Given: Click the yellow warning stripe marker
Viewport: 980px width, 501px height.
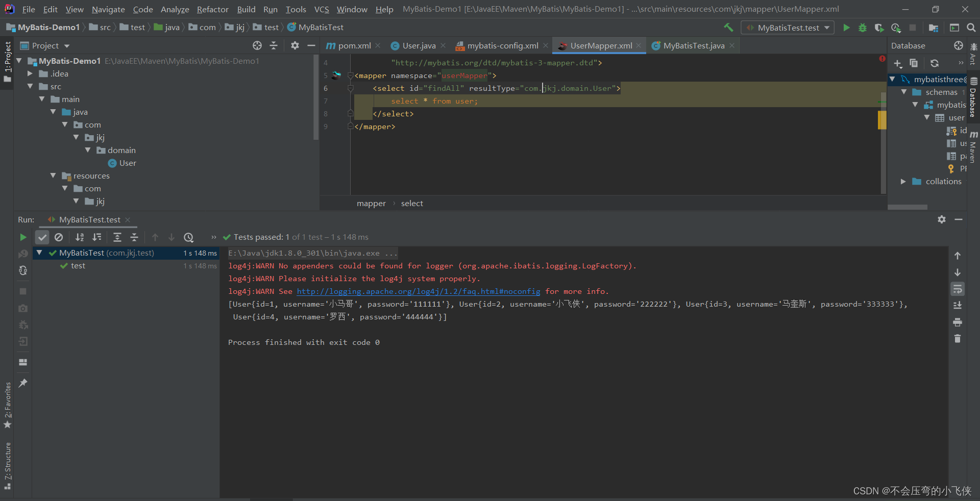Looking at the screenshot, I should tap(882, 120).
